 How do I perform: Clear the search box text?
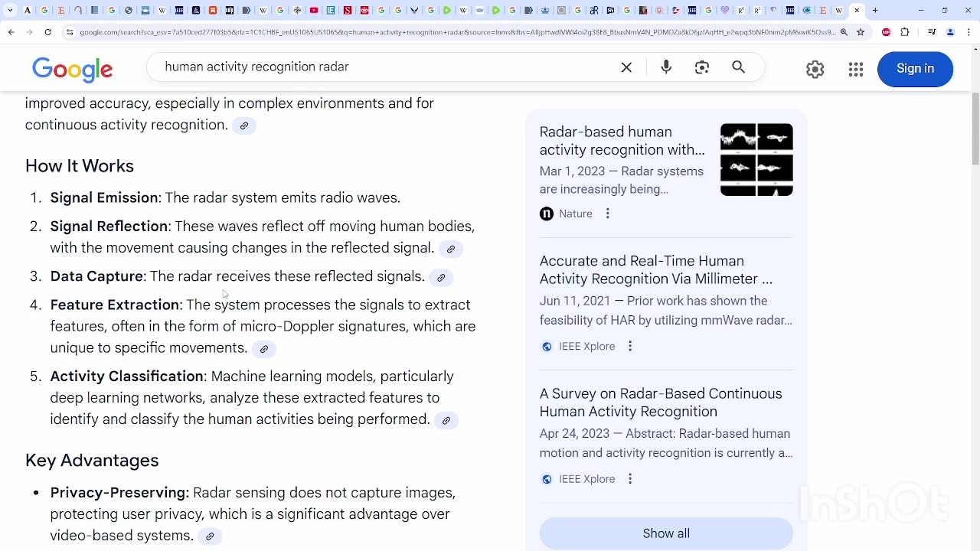tap(626, 67)
